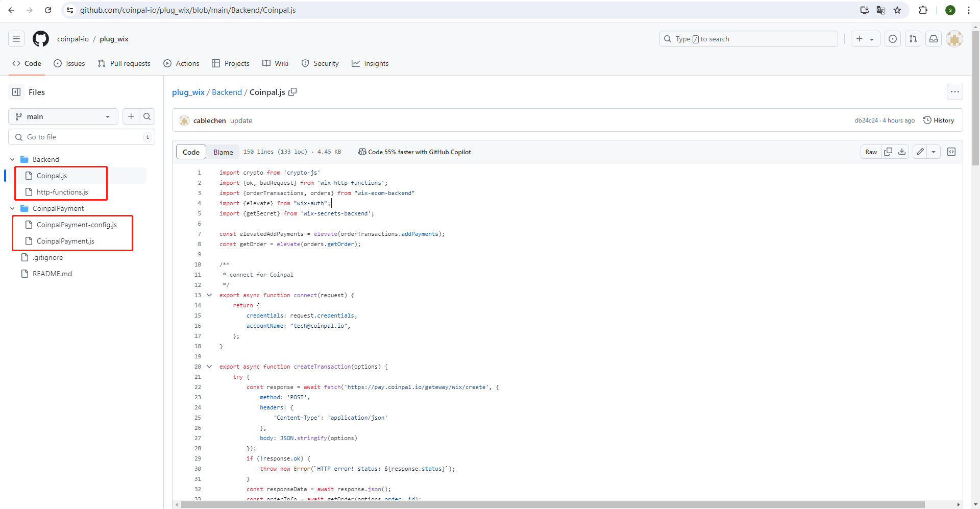Image resolution: width=980 pixels, height=509 pixels.
Task: Open the create new dropdown arrow in header
Action: tap(872, 39)
